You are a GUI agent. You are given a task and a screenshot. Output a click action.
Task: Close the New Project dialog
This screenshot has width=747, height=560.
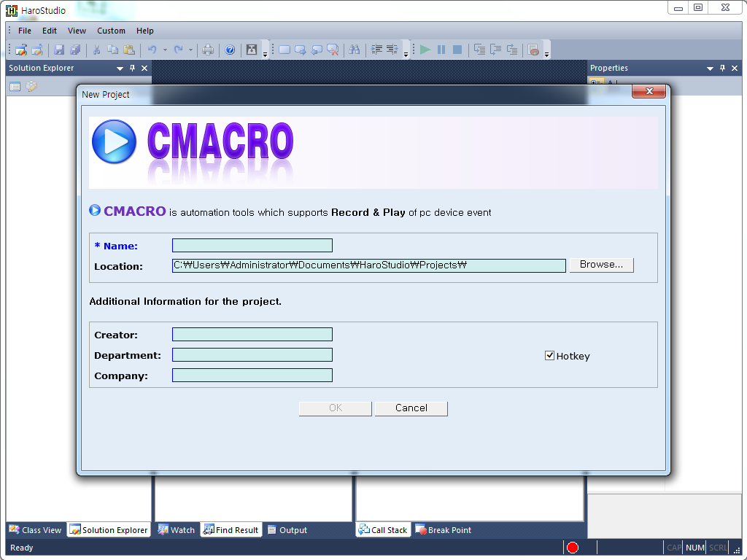point(649,91)
